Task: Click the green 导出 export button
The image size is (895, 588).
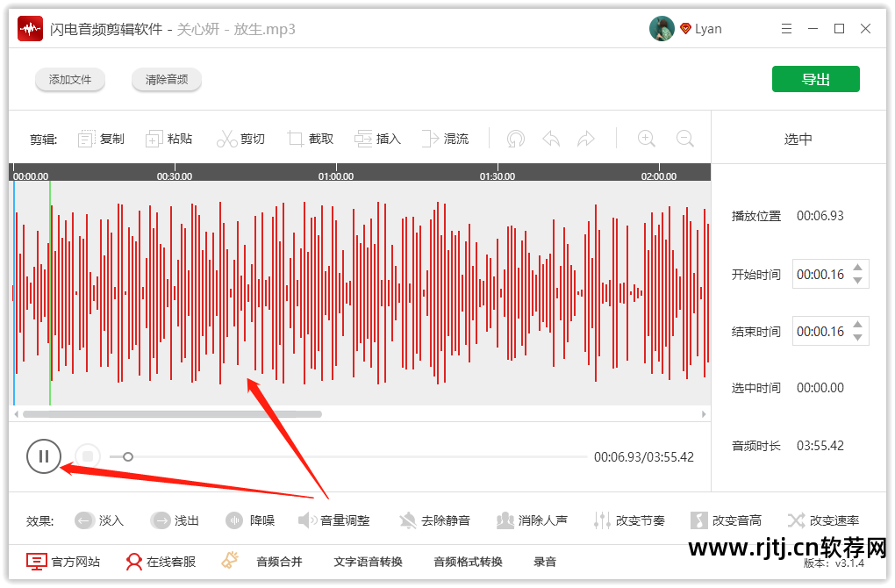Action: click(815, 78)
